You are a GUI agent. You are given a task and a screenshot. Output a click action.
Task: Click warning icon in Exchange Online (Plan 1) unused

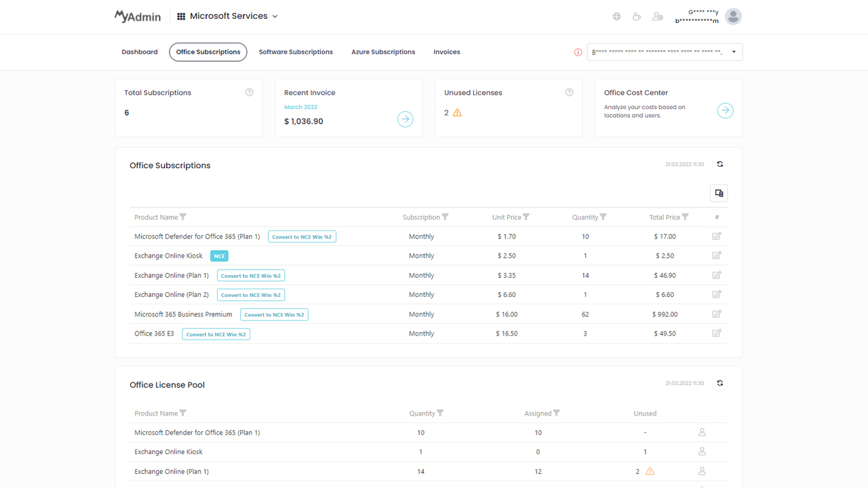650,471
